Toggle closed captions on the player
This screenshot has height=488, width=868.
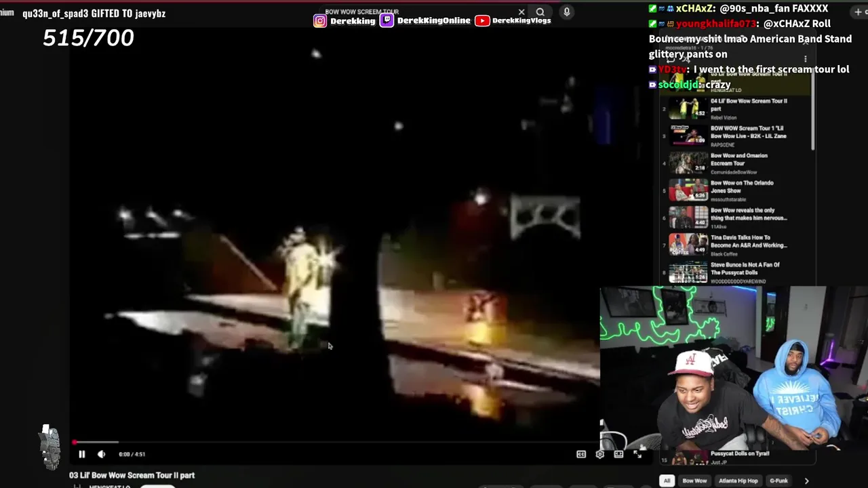pos(581,454)
